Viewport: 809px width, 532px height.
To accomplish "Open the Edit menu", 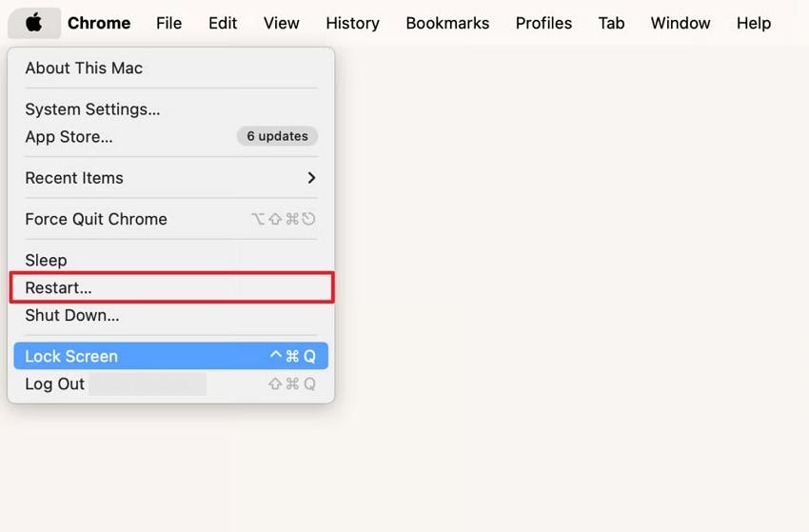I will point(223,23).
